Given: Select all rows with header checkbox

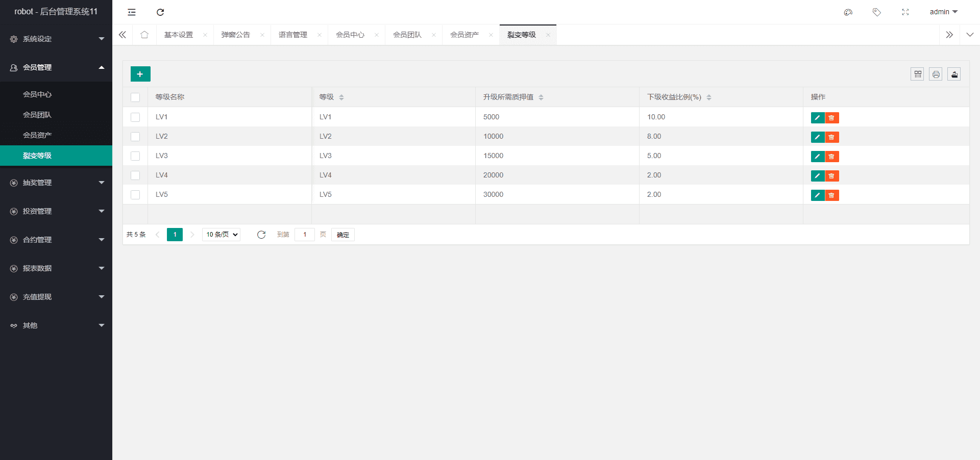Looking at the screenshot, I should point(135,97).
